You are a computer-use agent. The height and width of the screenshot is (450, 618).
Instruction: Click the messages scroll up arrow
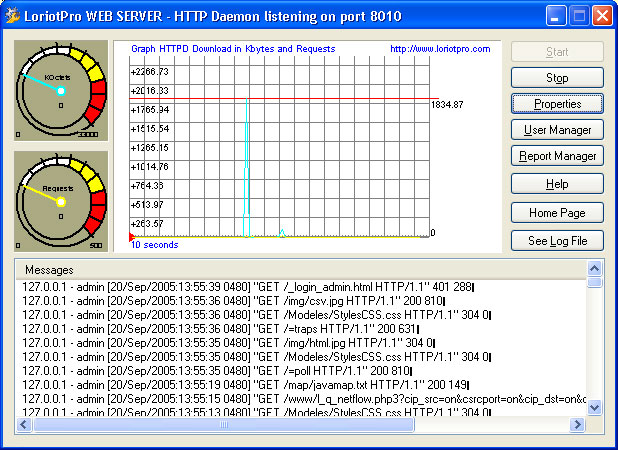pos(594,268)
